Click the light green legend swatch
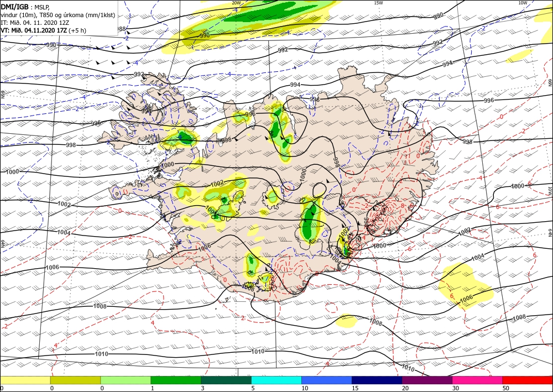 (126, 380)
